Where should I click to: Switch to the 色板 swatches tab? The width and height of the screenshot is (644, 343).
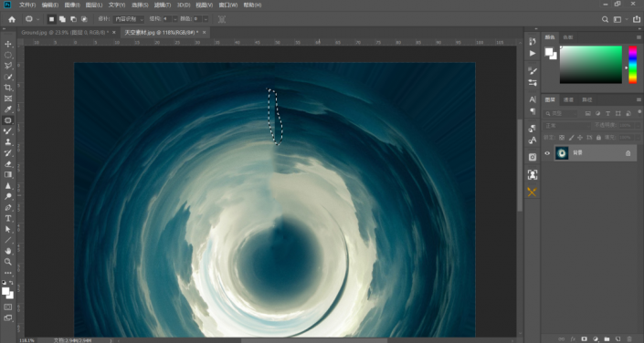coord(568,37)
